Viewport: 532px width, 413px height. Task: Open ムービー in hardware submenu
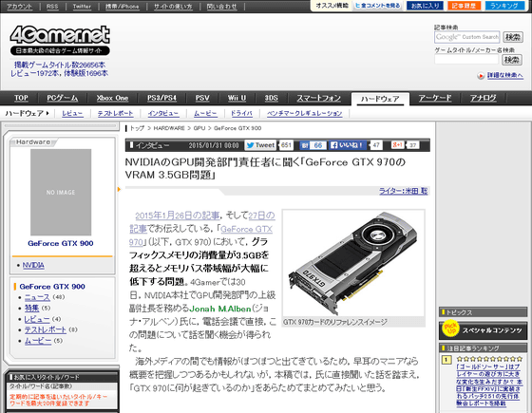click(x=205, y=114)
